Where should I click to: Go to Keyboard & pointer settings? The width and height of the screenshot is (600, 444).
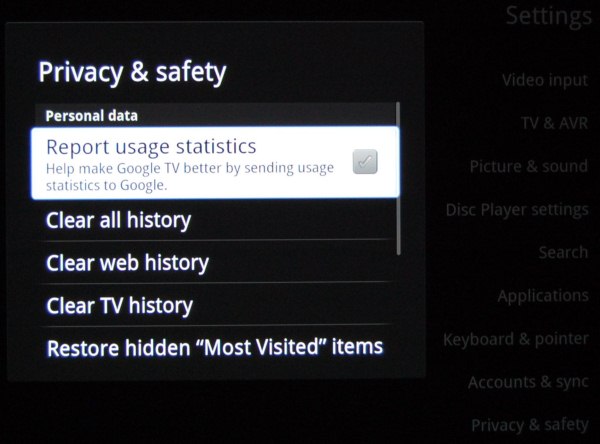point(516,339)
